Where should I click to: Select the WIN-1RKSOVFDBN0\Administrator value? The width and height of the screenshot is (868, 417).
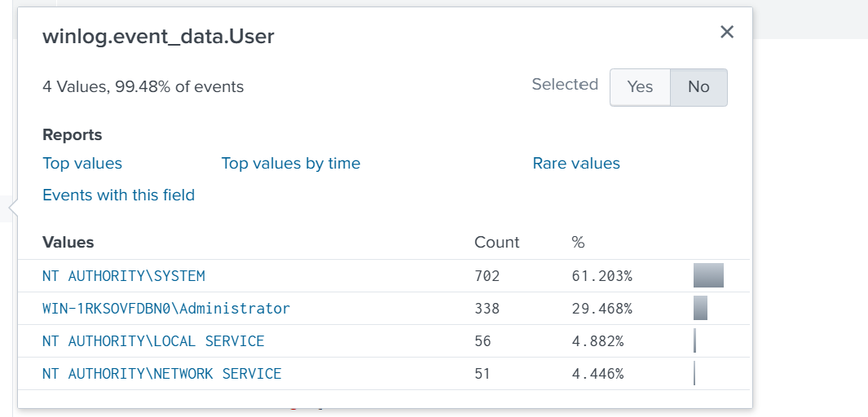pyautogui.click(x=166, y=309)
